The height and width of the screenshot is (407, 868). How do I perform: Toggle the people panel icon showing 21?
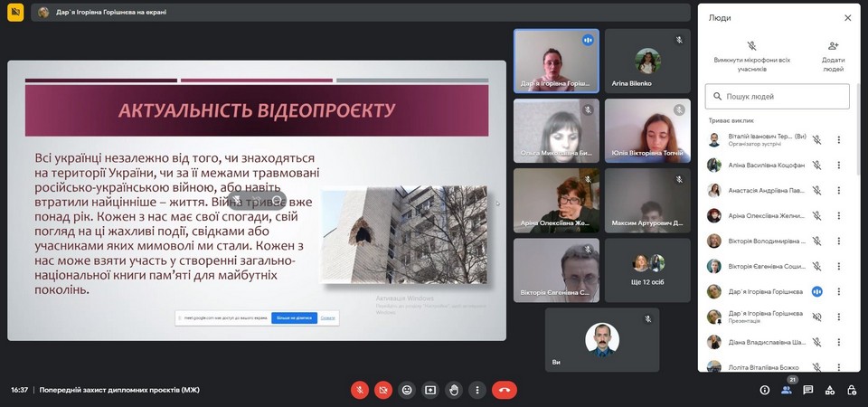point(786,390)
